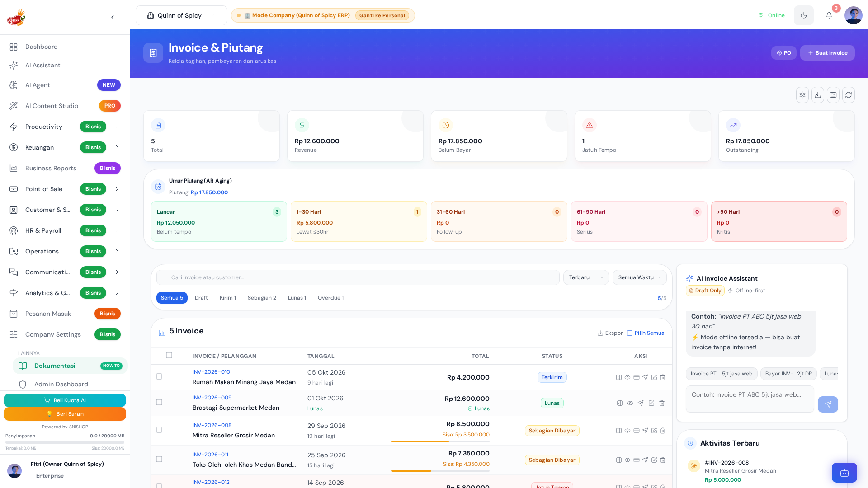Click the download icon in top toolbar
868x488 pixels.
pyautogui.click(x=818, y=95)
